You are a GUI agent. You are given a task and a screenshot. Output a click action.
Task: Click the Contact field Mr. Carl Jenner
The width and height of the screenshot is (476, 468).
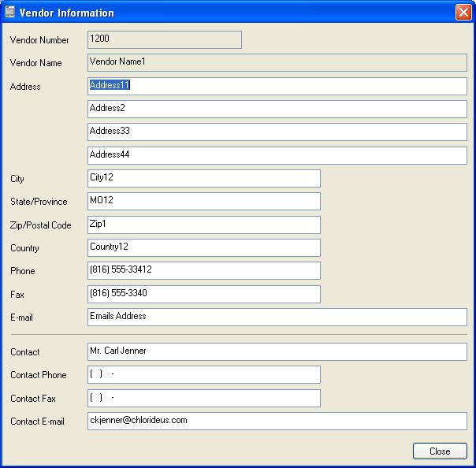point(277,351)
